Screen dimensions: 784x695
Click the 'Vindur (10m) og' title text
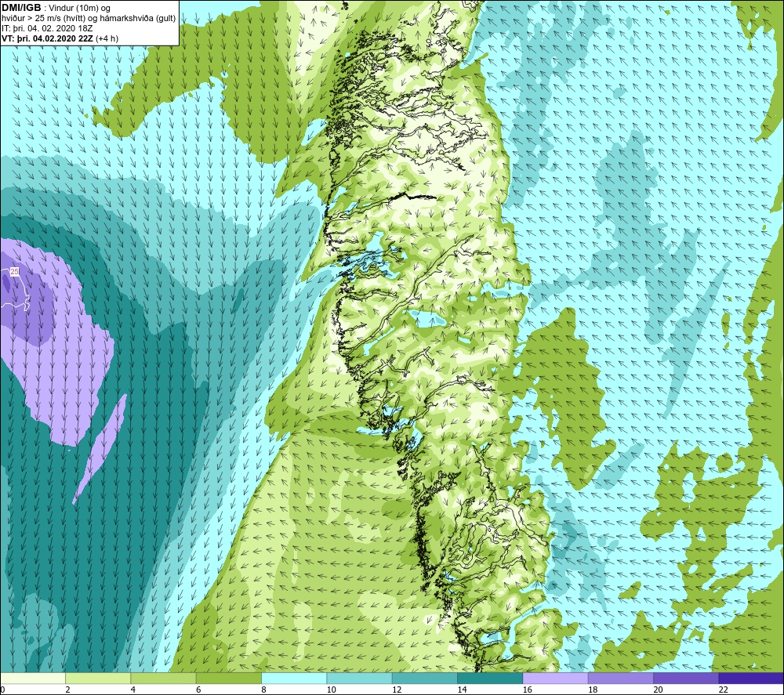pos(79,8)
